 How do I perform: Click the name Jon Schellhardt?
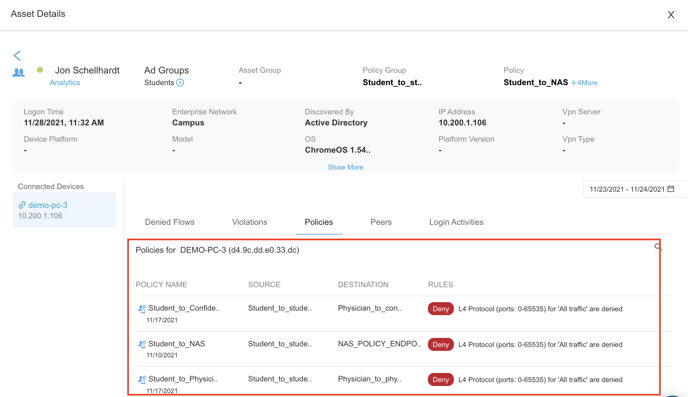coord(87,70)
